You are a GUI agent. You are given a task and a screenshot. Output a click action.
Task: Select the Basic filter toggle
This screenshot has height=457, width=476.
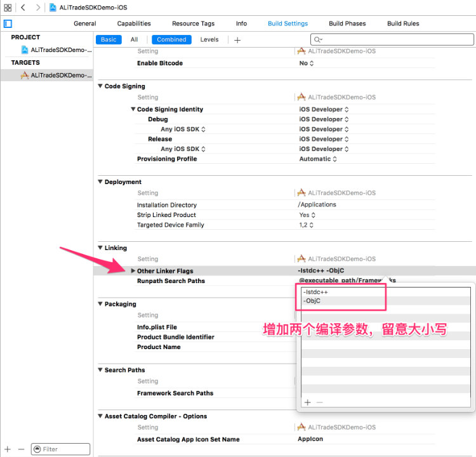tap(109, 39)
